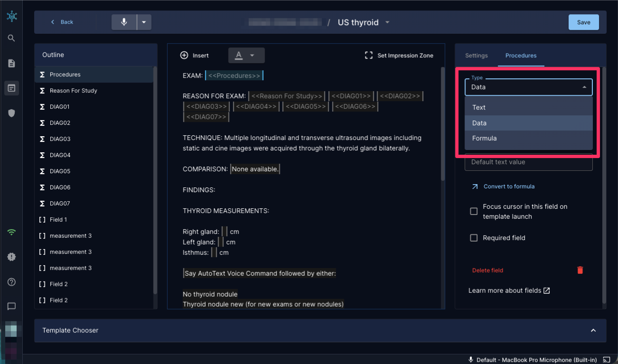Image resolution: width=618 pixels, height=364 pixels.
Task: Select Reason For Study in Outline
Action: (x=94, y=91)
